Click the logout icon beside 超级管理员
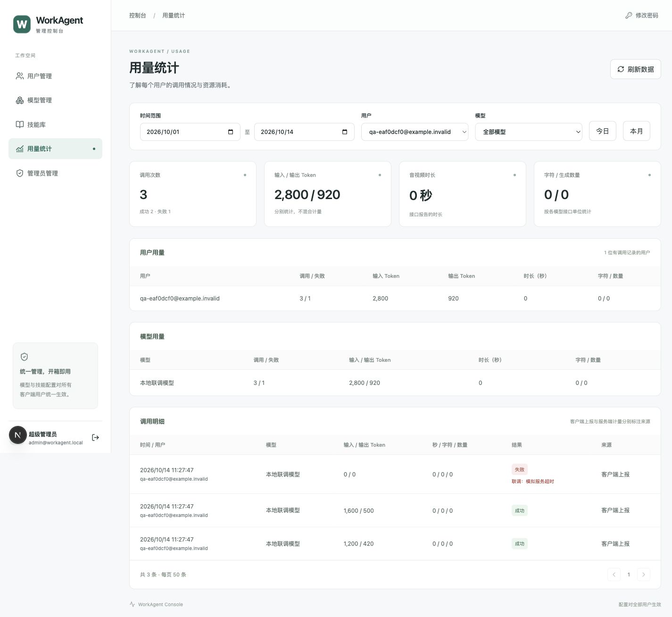The width and height of the screenshot is (672, 617). [x=95, y=438]
